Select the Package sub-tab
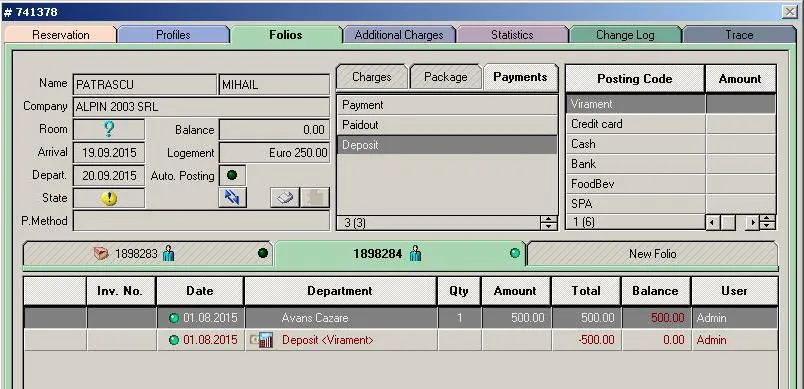The image size is (804, 389). click(x=446, y=77)
